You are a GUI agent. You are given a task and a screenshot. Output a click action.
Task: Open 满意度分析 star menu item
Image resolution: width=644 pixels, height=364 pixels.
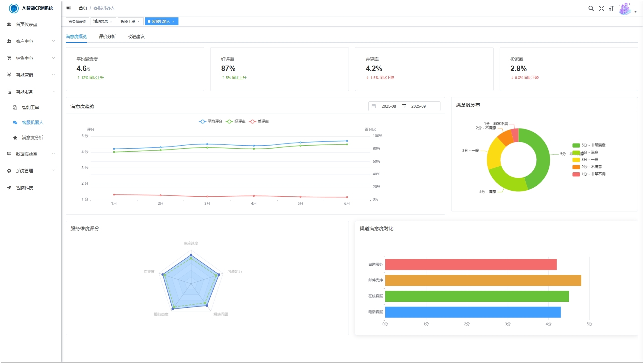pos(32,138)
